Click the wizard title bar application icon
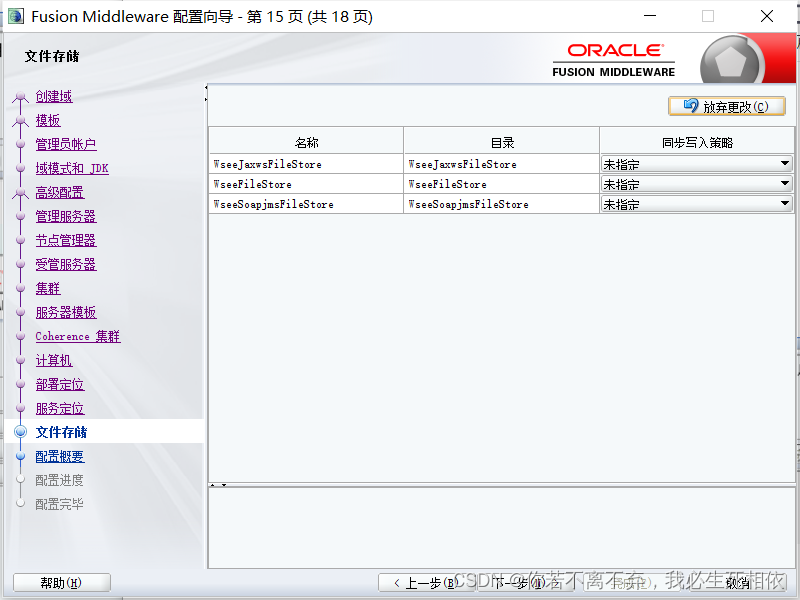This screenshot has width=800, height=600. [16, 16]
